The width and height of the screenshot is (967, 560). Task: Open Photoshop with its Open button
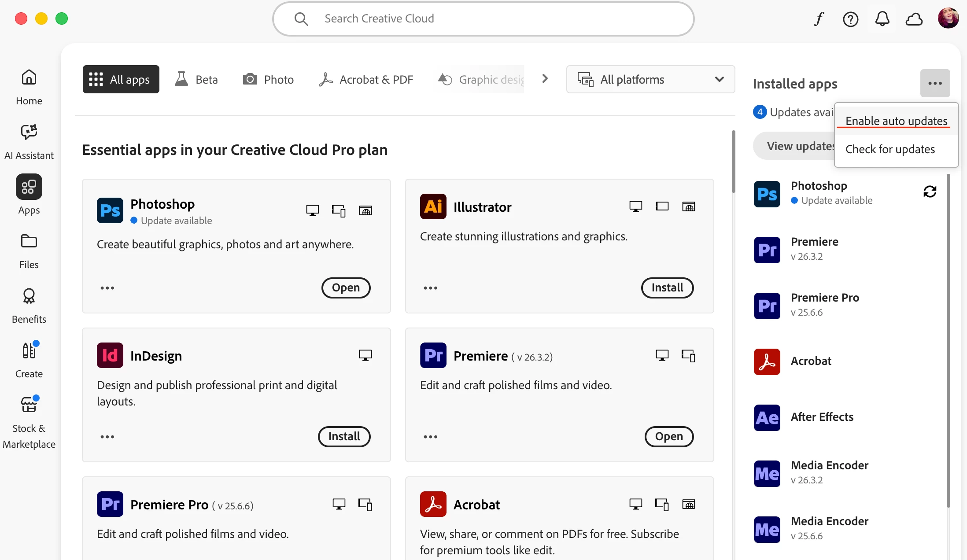coord(346,288)
